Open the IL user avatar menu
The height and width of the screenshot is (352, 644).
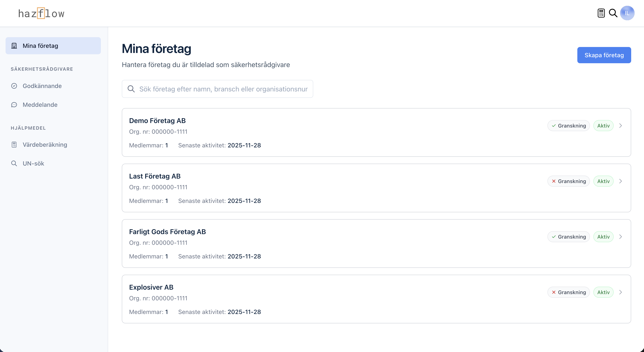[x=627, y=13]
